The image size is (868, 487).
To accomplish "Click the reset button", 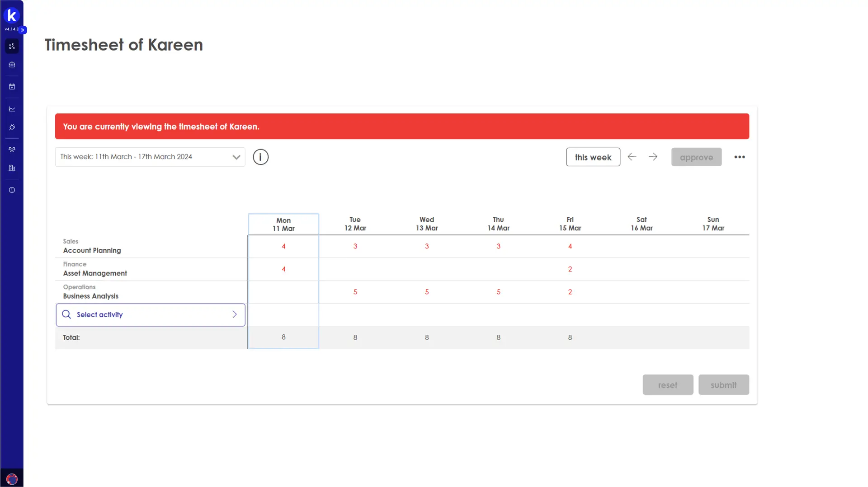I will pos(668,385).
